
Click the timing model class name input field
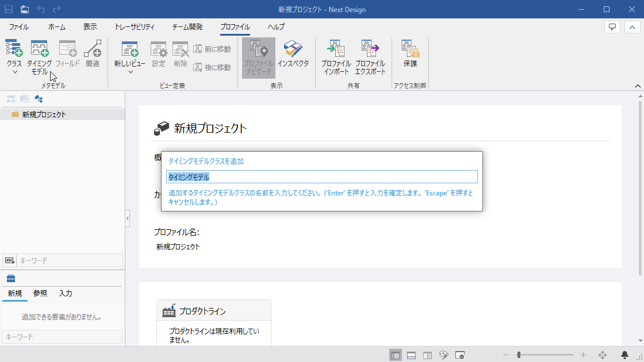coord(321,177)
